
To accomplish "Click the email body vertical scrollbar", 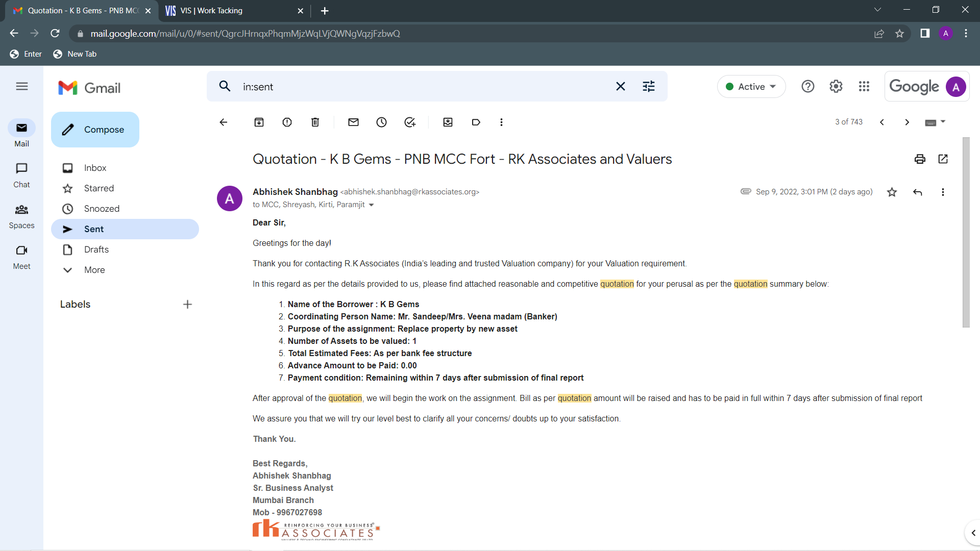I will [966, 232].
